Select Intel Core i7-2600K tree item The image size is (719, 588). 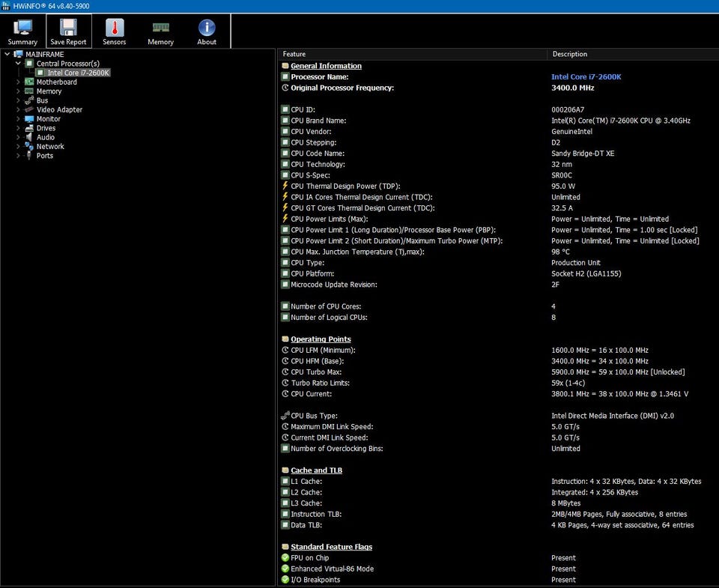click(x=78, y=73)
